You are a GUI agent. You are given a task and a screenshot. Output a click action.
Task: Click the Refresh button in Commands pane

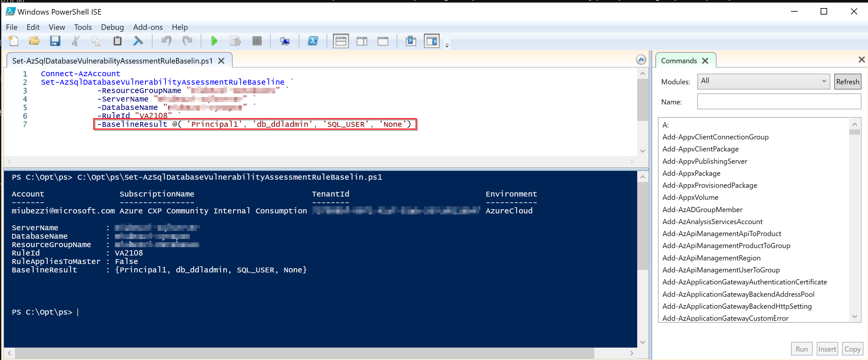click(848, 81)
